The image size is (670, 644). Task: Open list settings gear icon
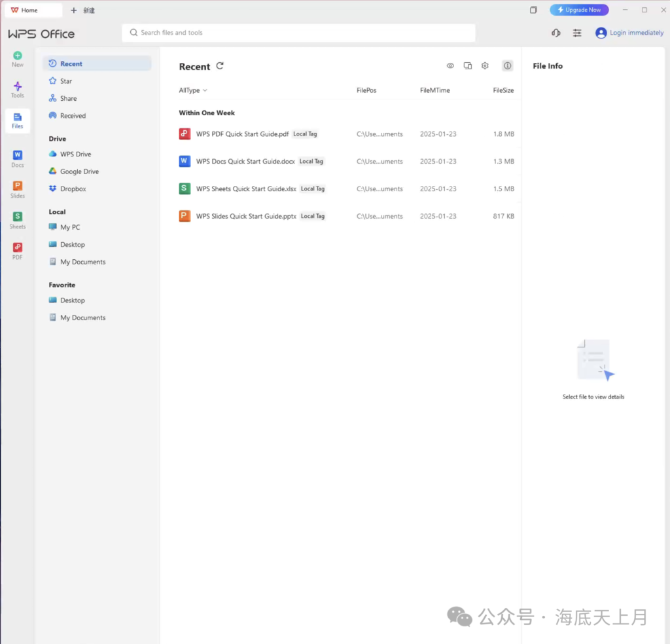pyautogui.click(x=485, y=66)
